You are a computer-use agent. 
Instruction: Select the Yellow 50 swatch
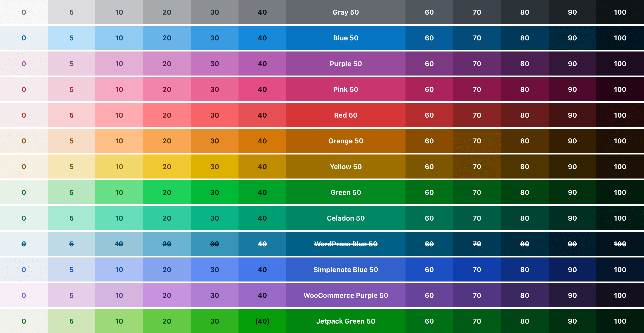(345, 166)
